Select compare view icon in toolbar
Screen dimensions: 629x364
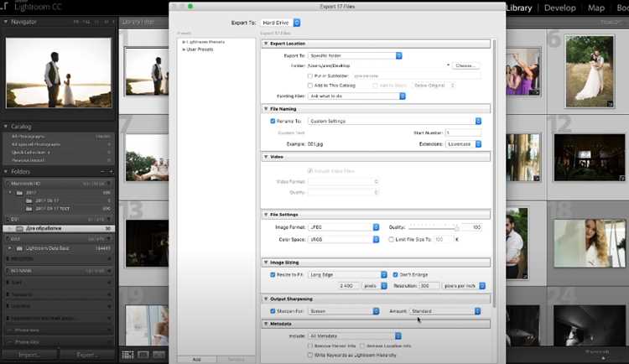159,355
